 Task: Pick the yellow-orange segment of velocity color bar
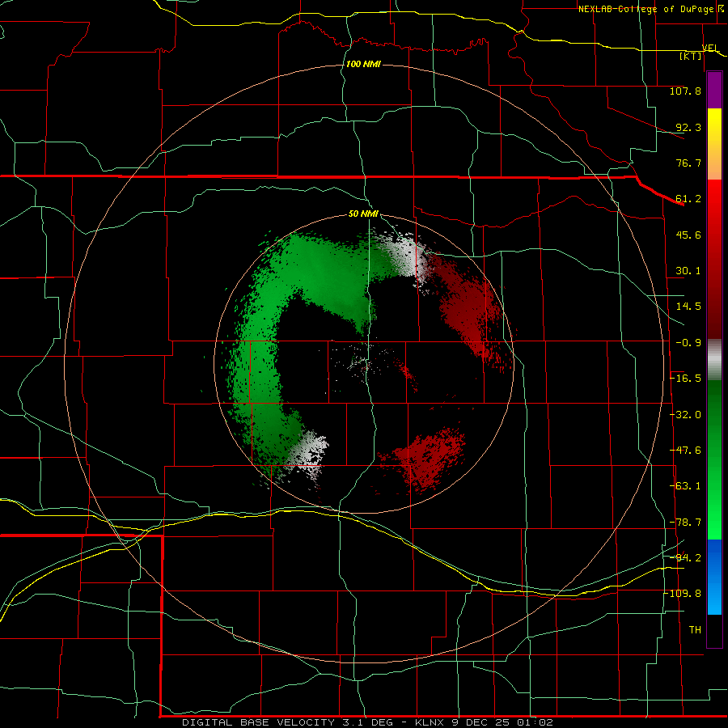714,144
